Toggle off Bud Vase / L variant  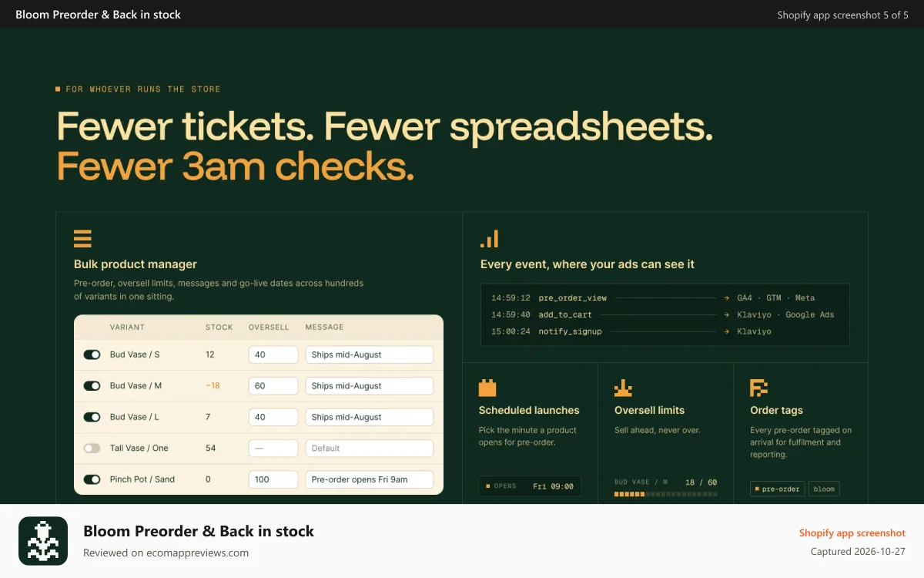[x=92, y=417]
